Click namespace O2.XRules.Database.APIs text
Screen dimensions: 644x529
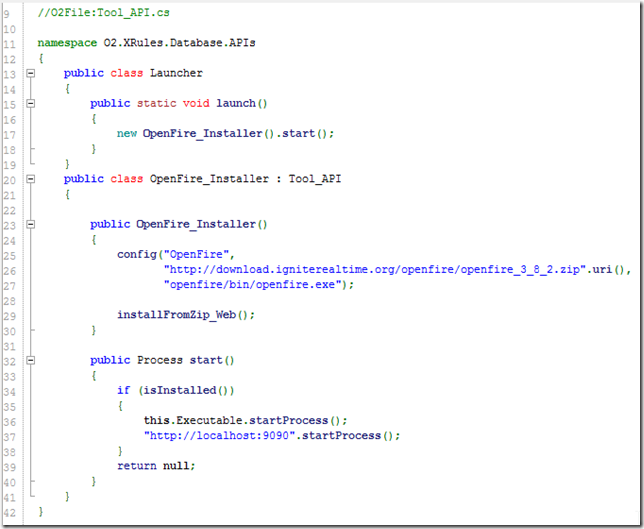[x=147, y=43]
